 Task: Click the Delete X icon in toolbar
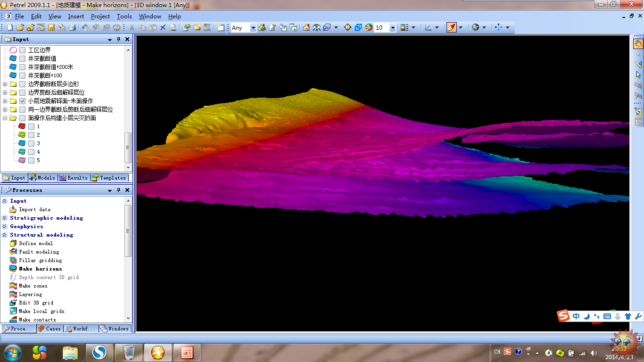coord(163,28)
